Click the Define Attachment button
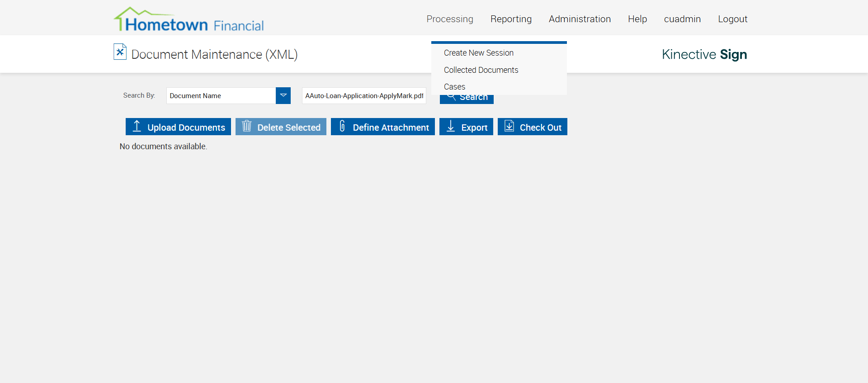Screen dimensions: 868x383 383,127
